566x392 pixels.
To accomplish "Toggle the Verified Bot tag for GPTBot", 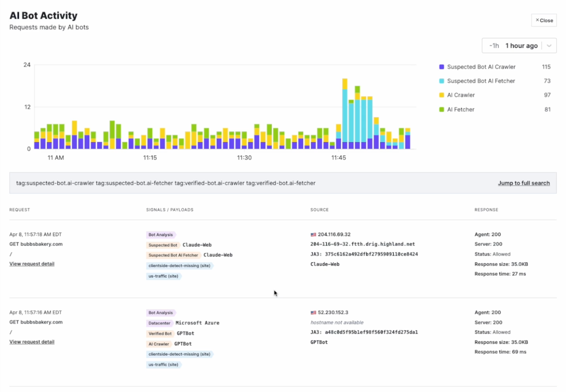I will click(x=160, y=333).
